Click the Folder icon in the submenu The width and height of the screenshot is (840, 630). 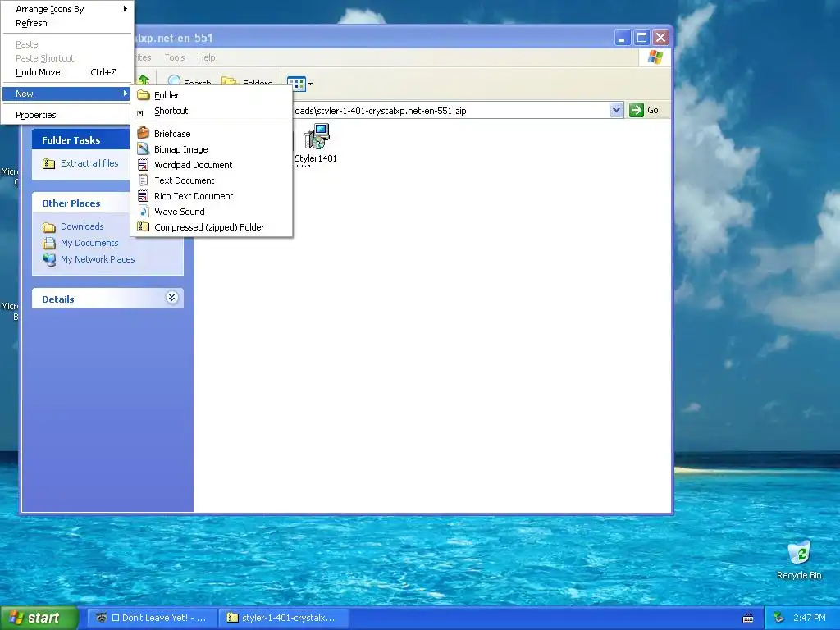[x=143, y=95]
